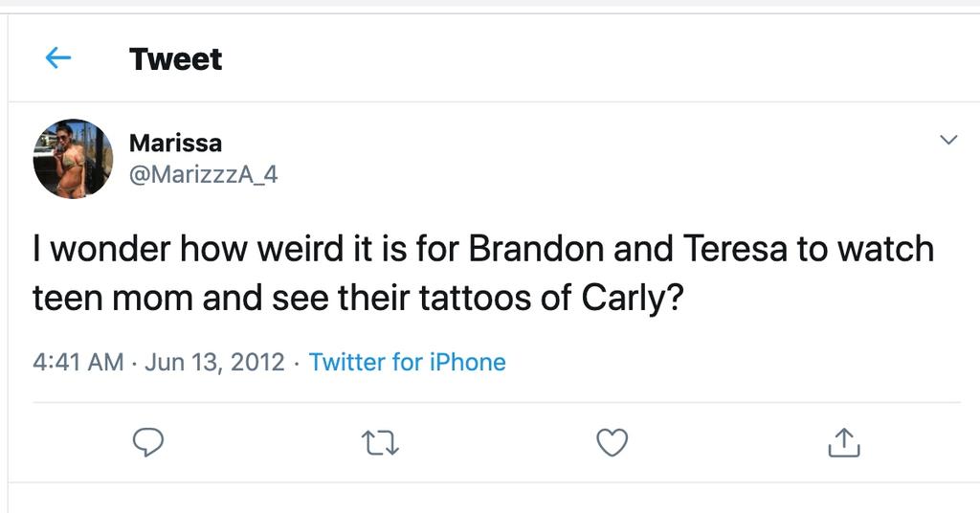This screenshot has height=513, width=980.
Task: Retweet this tweet
Action: 379,442
